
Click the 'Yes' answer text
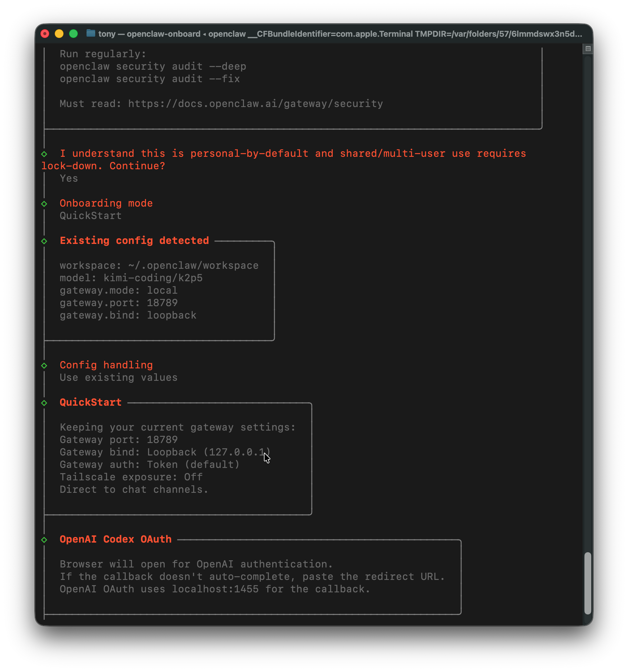69,179
